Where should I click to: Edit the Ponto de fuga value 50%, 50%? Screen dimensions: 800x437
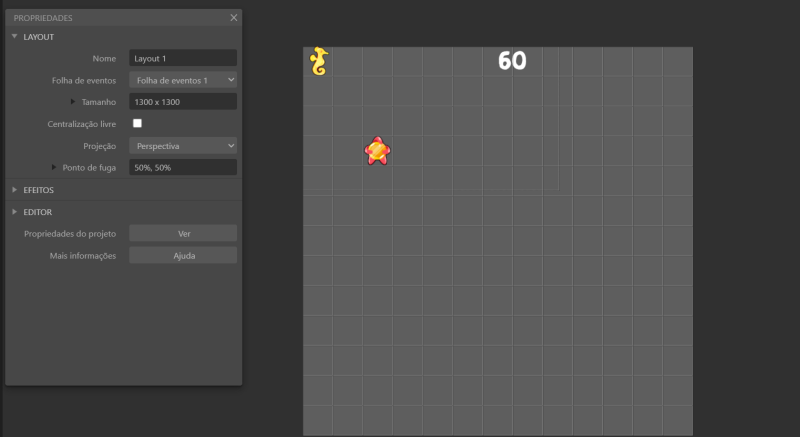coord(183,167)
